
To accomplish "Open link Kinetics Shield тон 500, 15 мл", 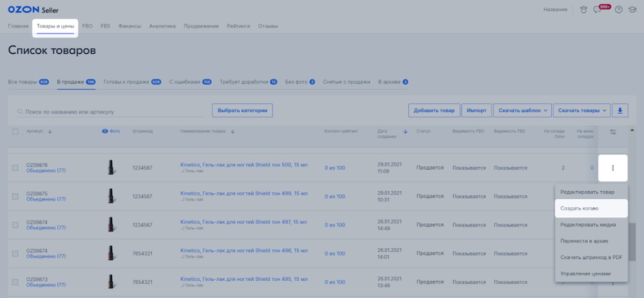I will (x=244, y=165).
